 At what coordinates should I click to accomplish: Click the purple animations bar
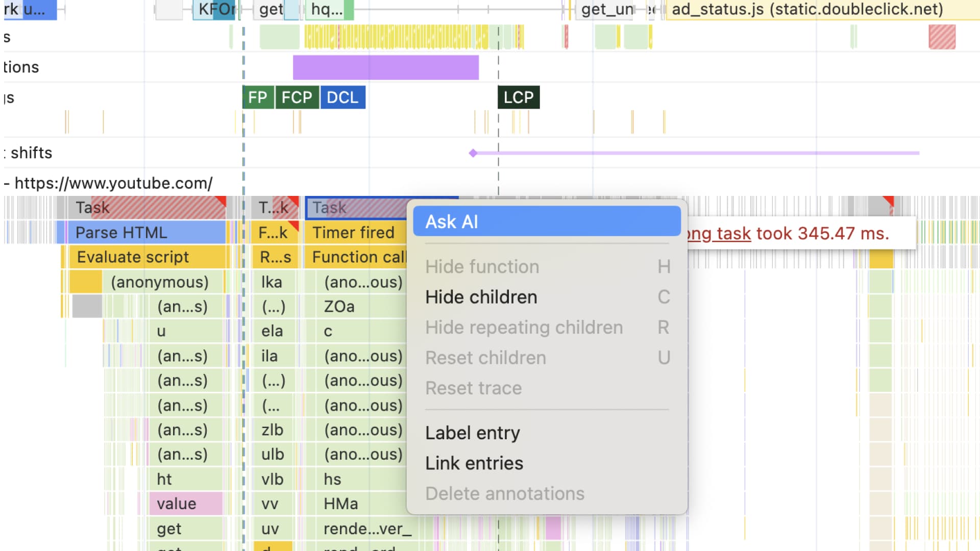point(385,67)
